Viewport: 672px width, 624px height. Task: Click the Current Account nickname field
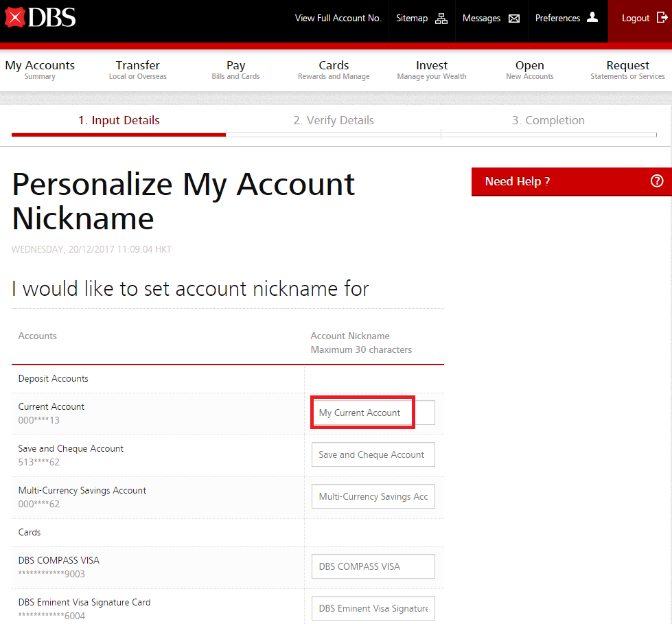tap(373, 413)
